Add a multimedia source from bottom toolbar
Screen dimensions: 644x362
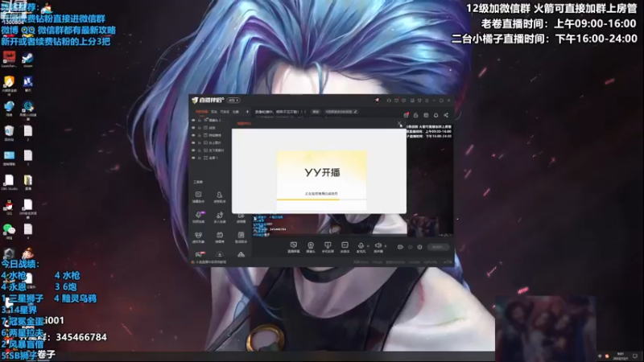(345, 247)
